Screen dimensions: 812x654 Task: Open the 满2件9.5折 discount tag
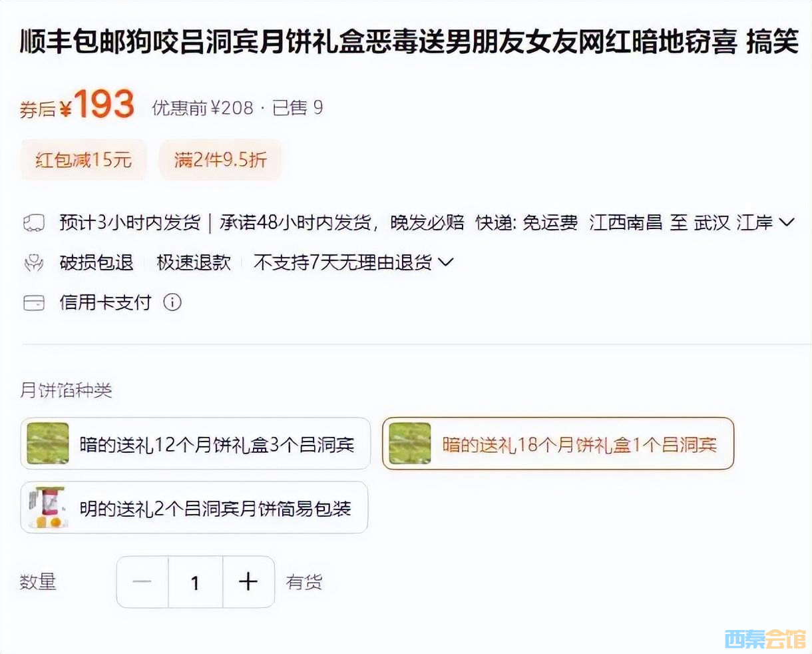(x=220, y=160)
